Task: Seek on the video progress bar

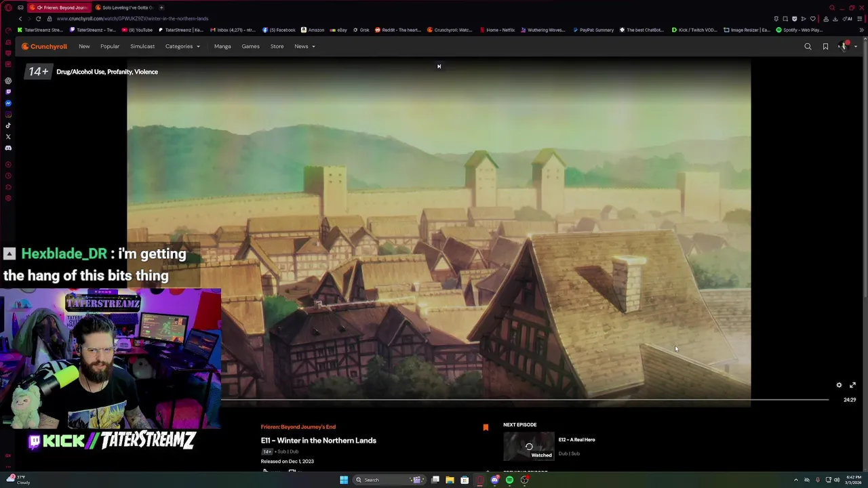Action: [525, 400]
